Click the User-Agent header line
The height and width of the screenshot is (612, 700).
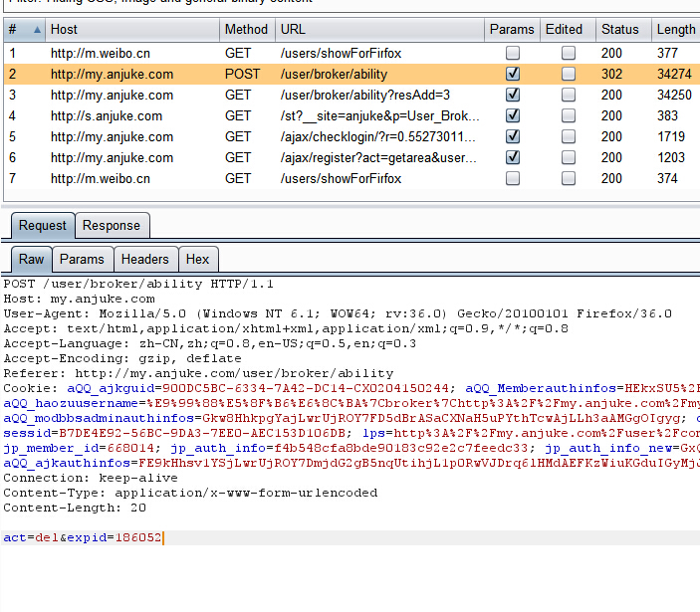(338, 313)
